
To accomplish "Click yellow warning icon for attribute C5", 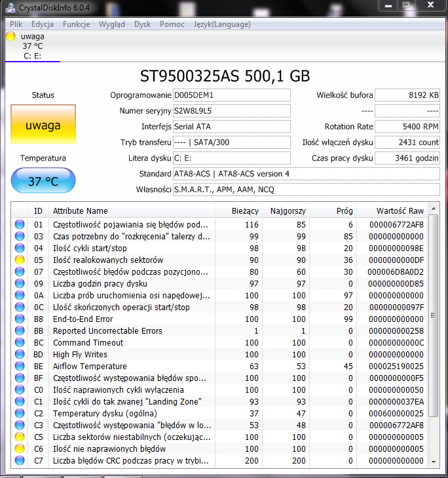I will pos(20,437).
